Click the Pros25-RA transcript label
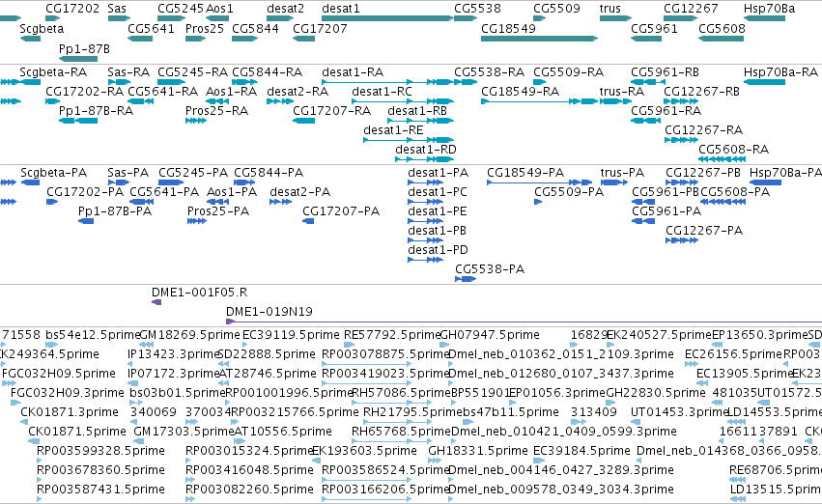The width and height of the screenshot is (822, 504). point(216,111)
